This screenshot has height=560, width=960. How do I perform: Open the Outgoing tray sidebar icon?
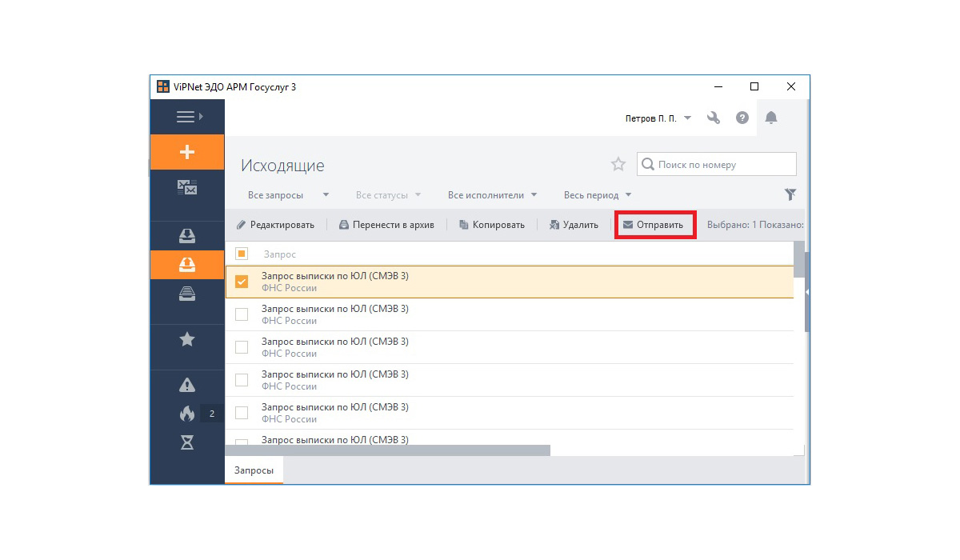point(187,264)
